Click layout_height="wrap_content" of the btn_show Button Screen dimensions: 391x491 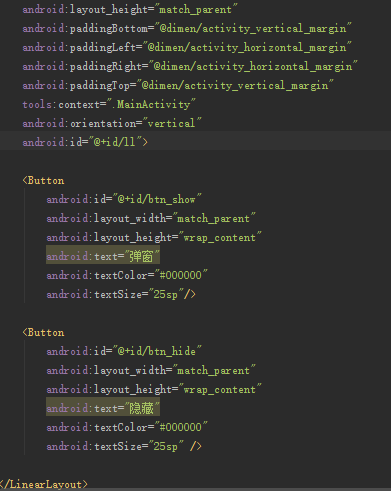coord(154,237)
